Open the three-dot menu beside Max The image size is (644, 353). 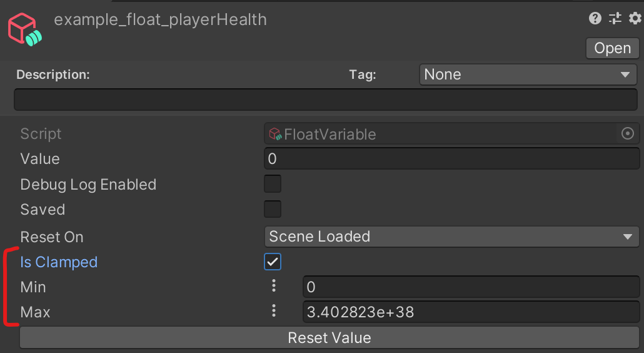(x=273, y=311)
